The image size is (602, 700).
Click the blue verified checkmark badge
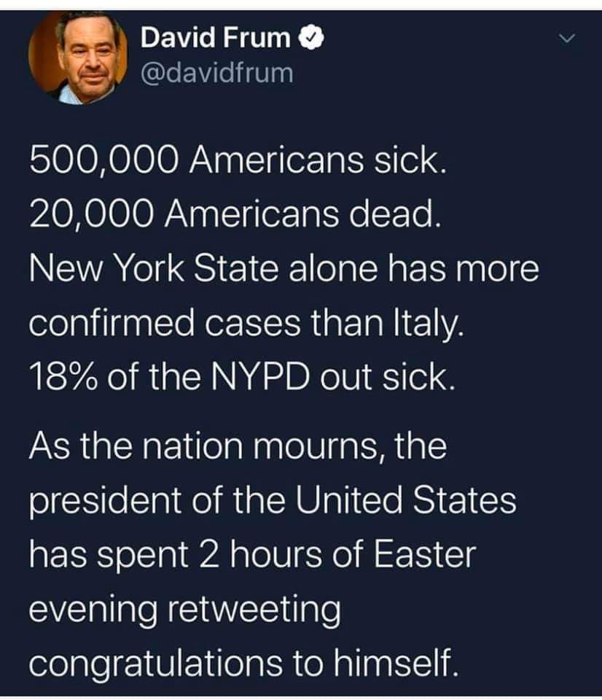[x=313, y=38]
